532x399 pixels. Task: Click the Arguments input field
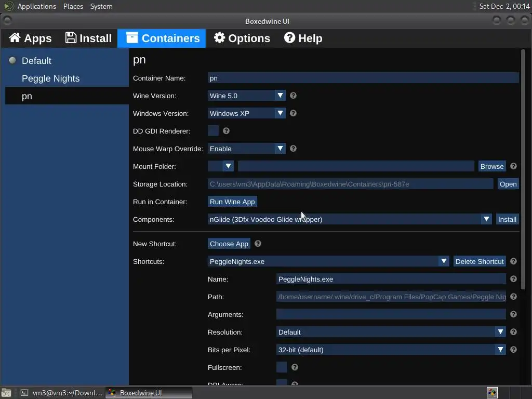click(391, 314)
